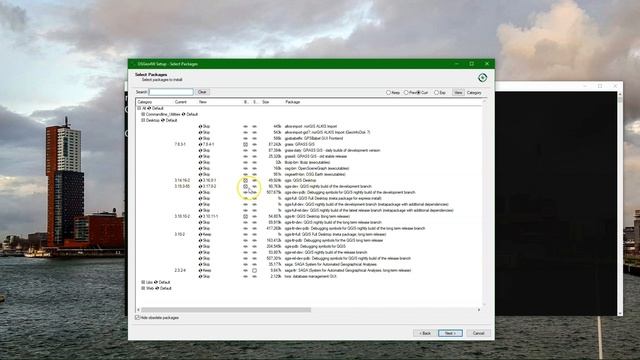Click left arrow of package list horizontal scrollbar
Image resolution: width=640 pixels, height=360 pixels.
[138, 310]
